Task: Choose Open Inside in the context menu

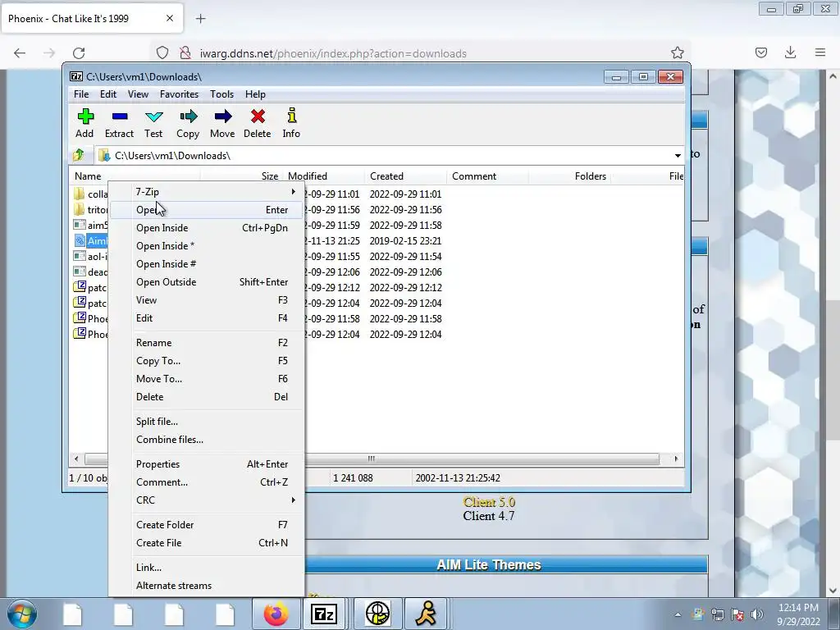Action: point(207,228)
